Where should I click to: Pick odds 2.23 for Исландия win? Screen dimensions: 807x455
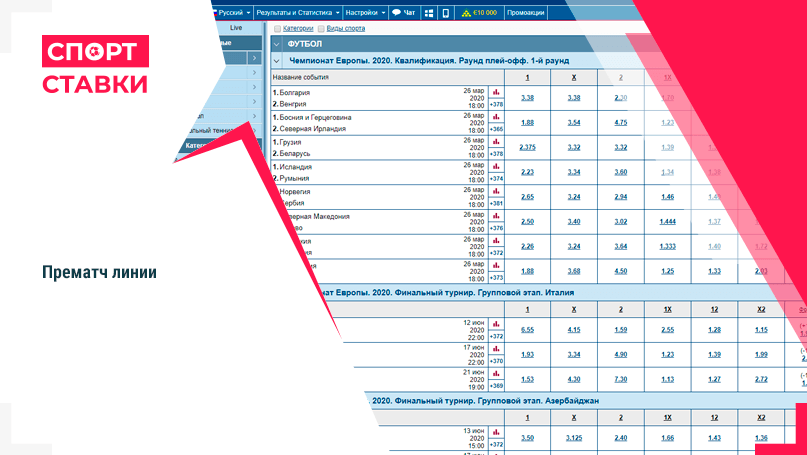(x=528, y=172)
